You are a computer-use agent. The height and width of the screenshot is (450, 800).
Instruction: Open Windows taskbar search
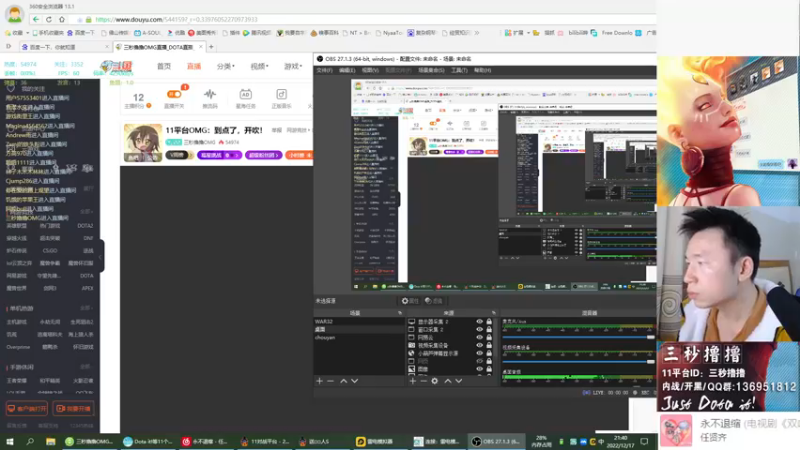tap(30, 441)
